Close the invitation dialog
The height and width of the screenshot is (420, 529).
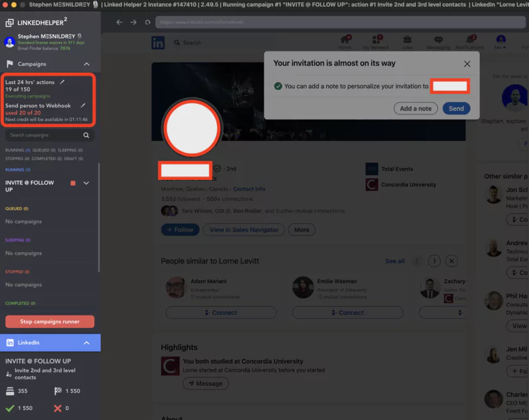coord(467,63)
